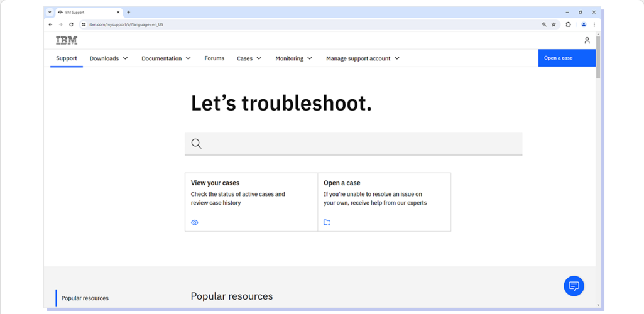The width and height of the screenshot is (644, 314).
Task: Open the View your cases card
Action: [x=251, y=202]
